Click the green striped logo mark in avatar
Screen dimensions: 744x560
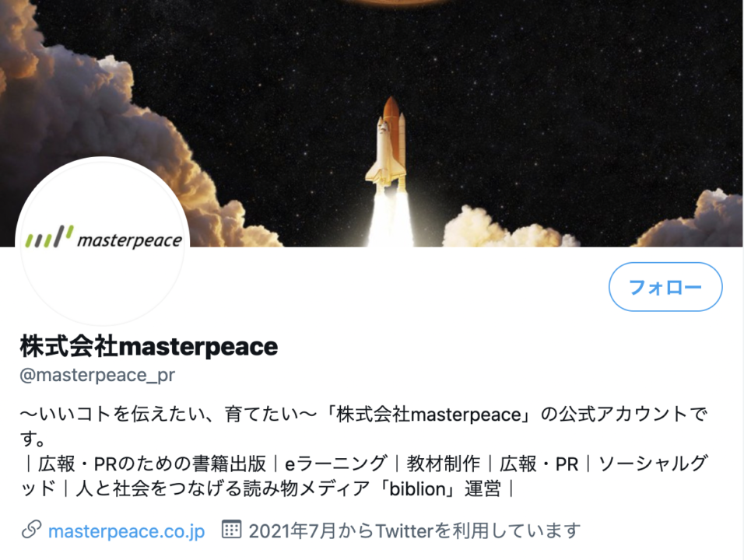click(x=49, y=236)
